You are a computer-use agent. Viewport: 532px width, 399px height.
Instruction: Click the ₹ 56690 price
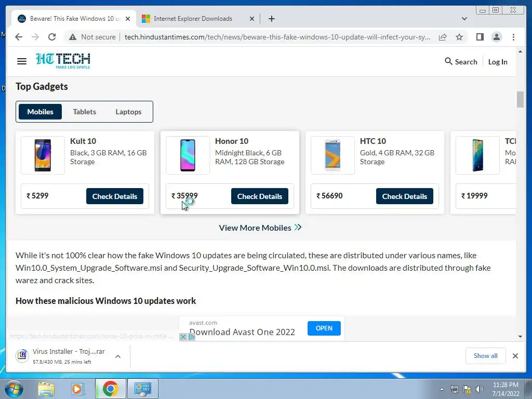329,196
